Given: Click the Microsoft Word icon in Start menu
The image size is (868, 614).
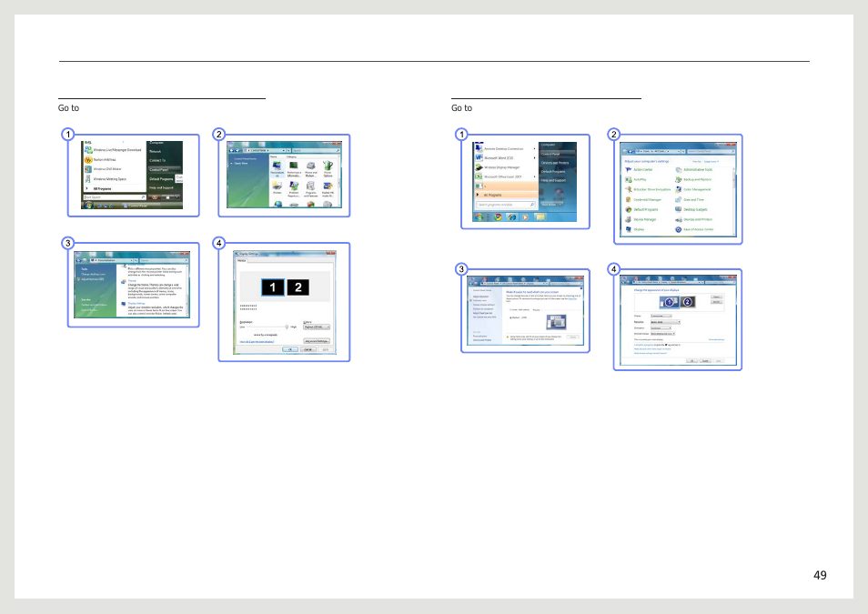Looking at the screenshot, I should (479, 157).
